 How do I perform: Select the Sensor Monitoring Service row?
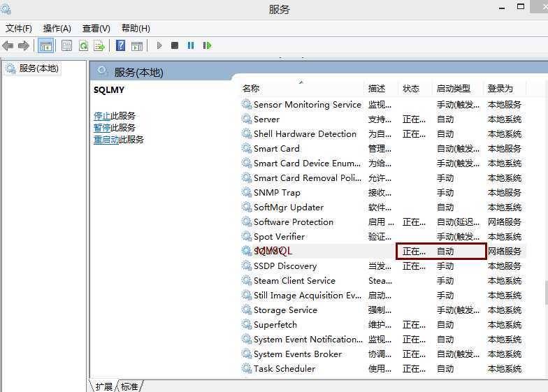(383, 105)
